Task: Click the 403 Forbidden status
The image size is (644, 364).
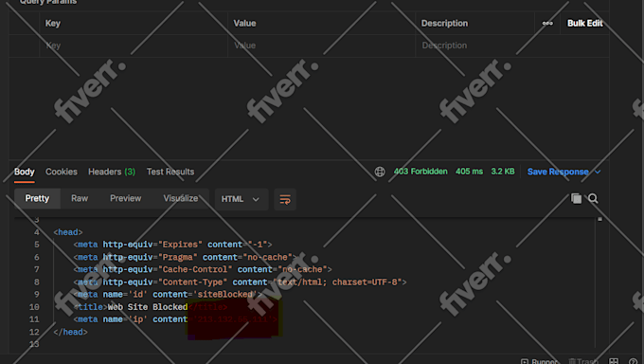Action: [x=420, y=172]
